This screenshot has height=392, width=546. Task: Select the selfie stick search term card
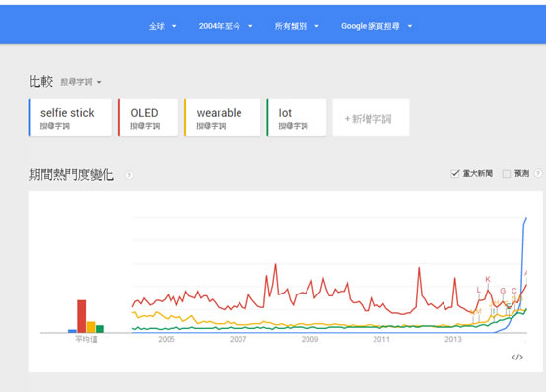70,117
